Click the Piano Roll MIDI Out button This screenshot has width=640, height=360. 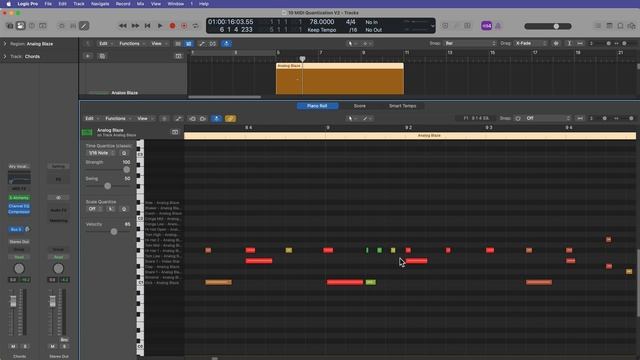[203, 118]
